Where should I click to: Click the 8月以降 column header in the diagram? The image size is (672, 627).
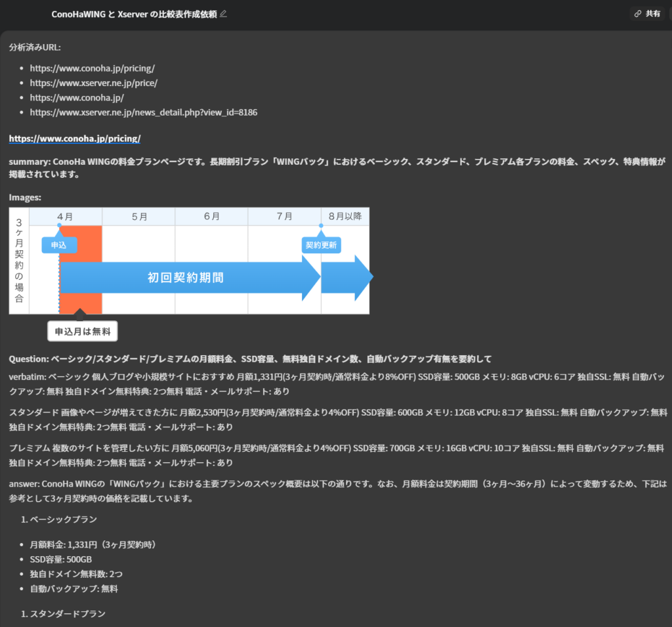[345, 217]
